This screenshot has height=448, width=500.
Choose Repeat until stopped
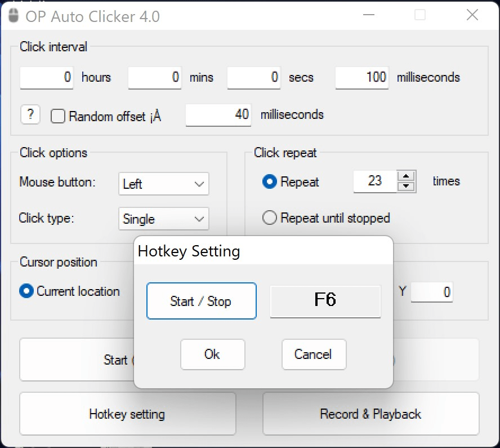click(x=269, y=218)
